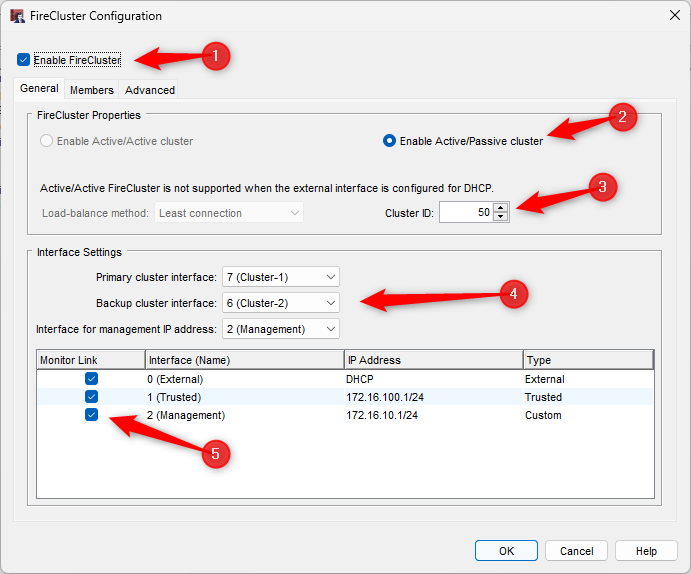This screenshot has height=574, width=691.
Task: Click the External type cell
Action: pos(544,379)
